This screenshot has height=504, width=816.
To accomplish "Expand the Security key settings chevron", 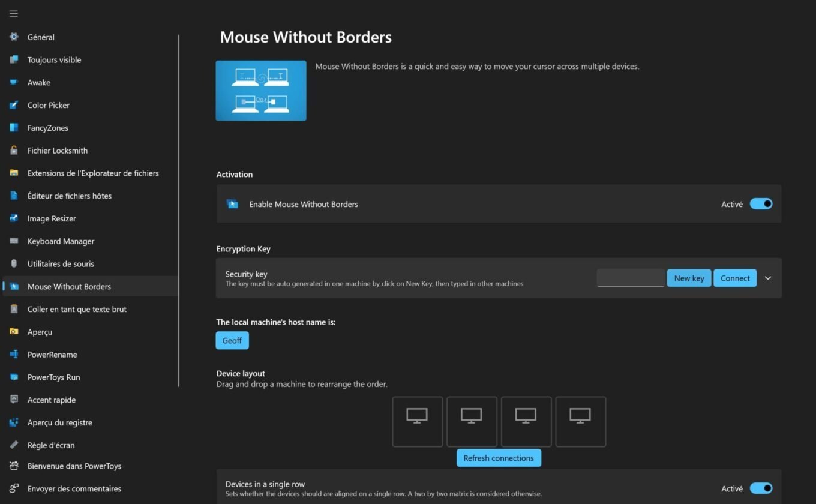I will click(x=768, y=278).
